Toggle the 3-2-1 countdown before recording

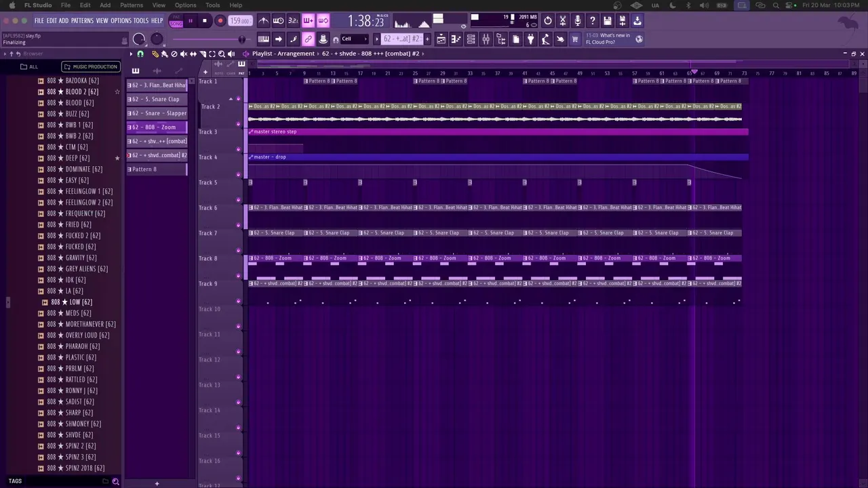tap(293, 21)
